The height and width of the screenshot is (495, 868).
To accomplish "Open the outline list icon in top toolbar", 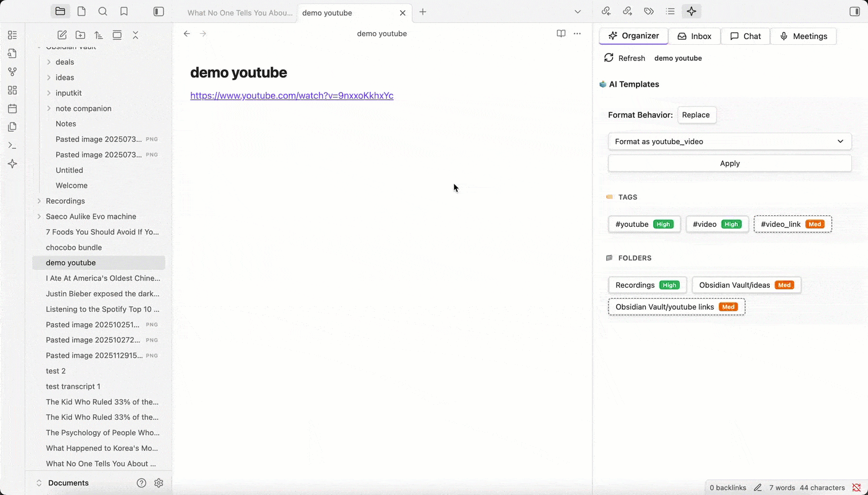I will pyautogui.click(x=670, y=11).
